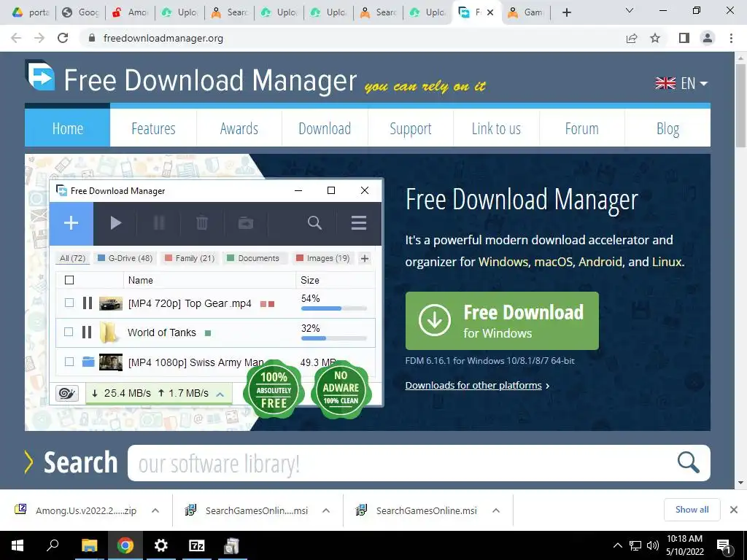This screenshot has height=560, width=747.
Task: Click the 100% Absolutely Free badge
Action: (x=274, y=389)
